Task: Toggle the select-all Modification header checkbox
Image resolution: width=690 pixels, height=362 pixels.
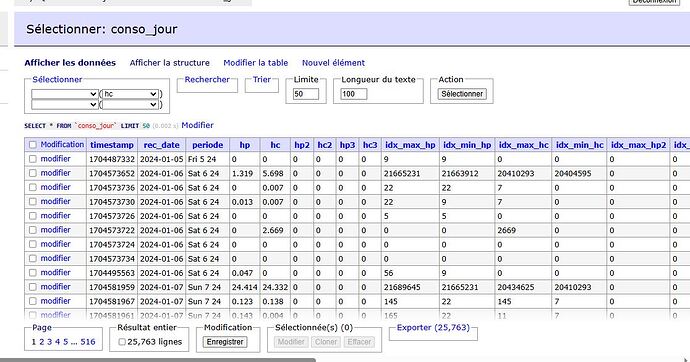Action: (x=33, y=145)
